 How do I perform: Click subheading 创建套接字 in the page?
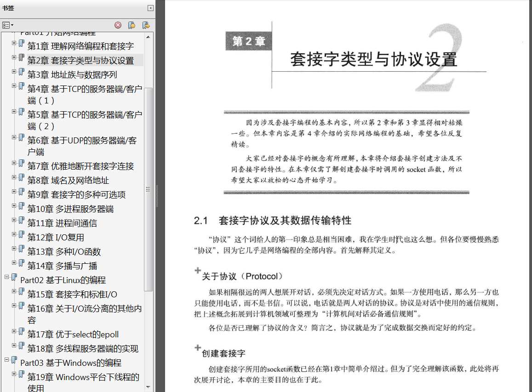click(x=223, y=353)
